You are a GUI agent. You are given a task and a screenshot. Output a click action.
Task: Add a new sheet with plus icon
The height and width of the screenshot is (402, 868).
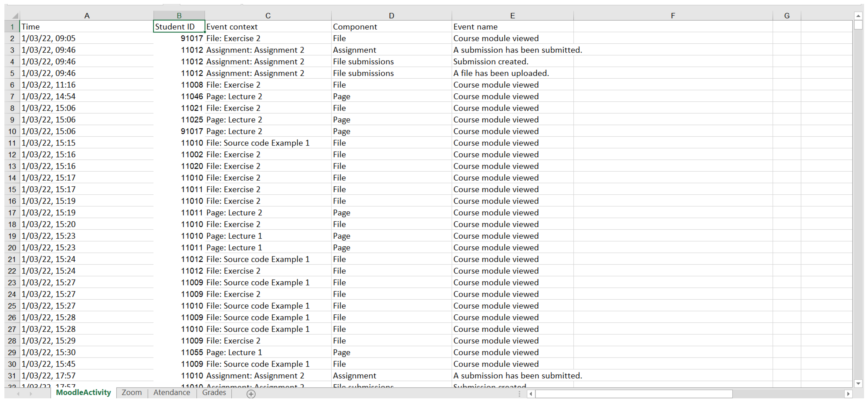point(251,393)
